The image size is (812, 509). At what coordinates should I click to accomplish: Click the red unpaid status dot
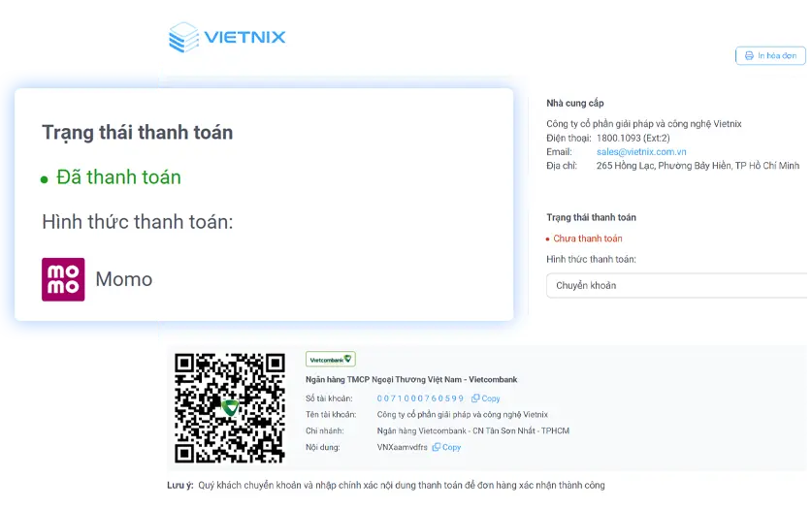pyautogui.click(x=547, y=239)
